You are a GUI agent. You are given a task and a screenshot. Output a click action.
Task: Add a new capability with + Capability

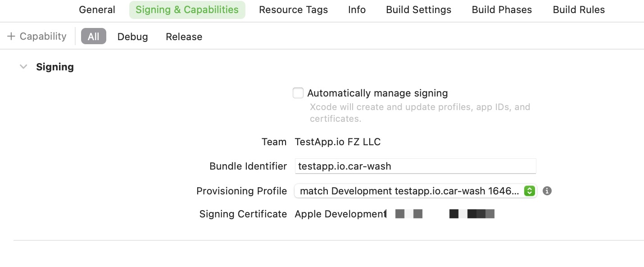click(36, 36)
